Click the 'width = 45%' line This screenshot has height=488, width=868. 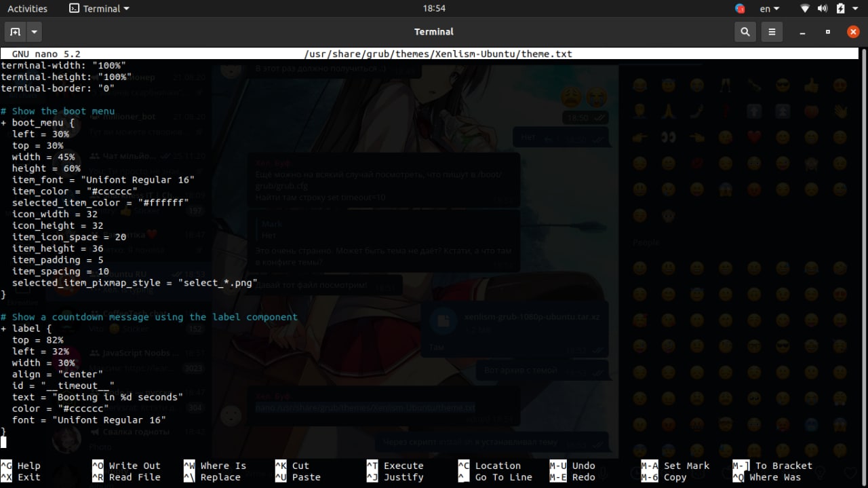coord(43,157)
